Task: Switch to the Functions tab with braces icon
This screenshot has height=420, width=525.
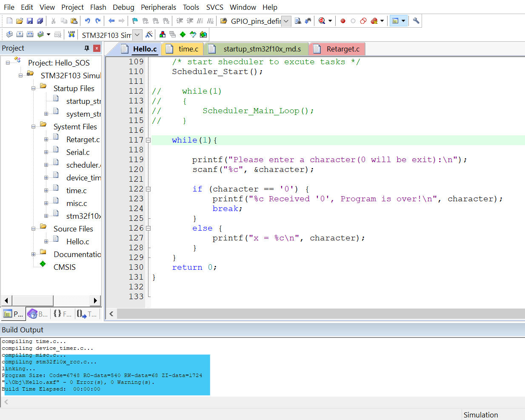Action: click(x=63, y=314)
